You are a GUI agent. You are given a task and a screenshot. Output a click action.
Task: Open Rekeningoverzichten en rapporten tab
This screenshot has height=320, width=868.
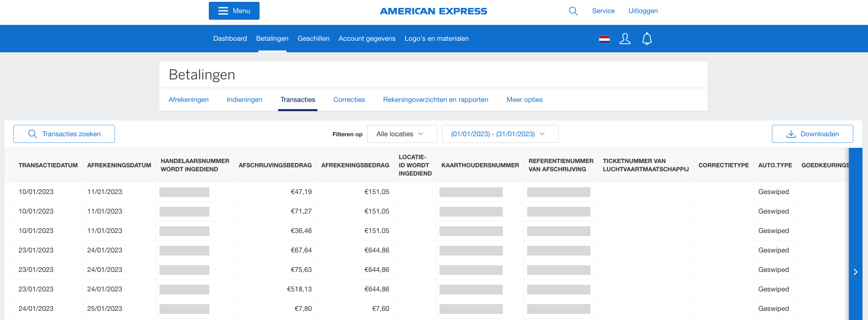point(436,100)
